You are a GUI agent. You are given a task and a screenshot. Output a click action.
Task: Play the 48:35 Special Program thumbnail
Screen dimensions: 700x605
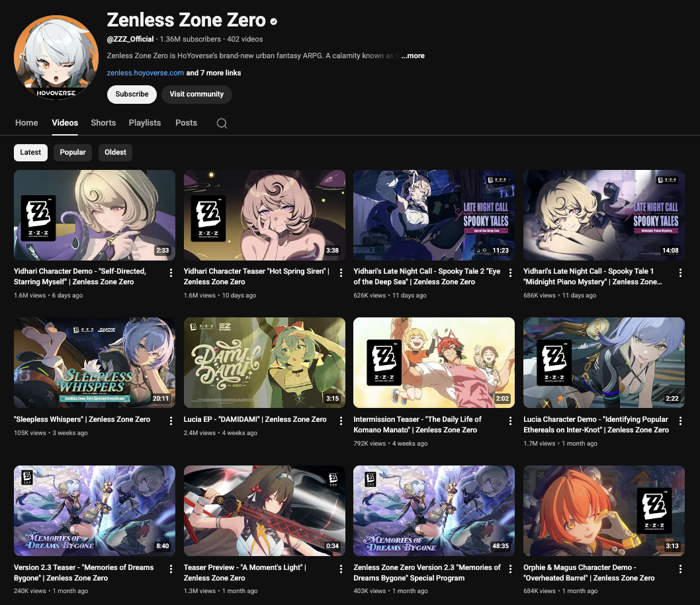[x=434, y=511]
